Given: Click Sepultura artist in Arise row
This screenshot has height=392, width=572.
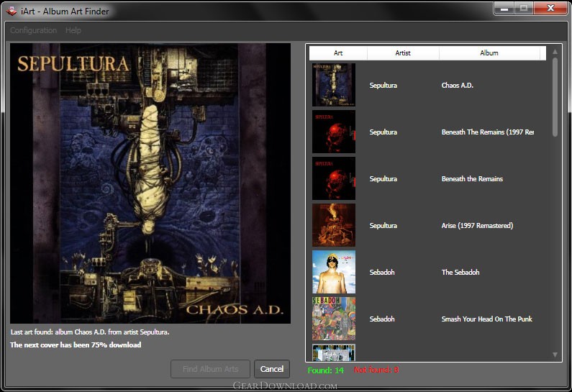Looking at the screenshot, I should pyautogui.click(x=383, y=225).
